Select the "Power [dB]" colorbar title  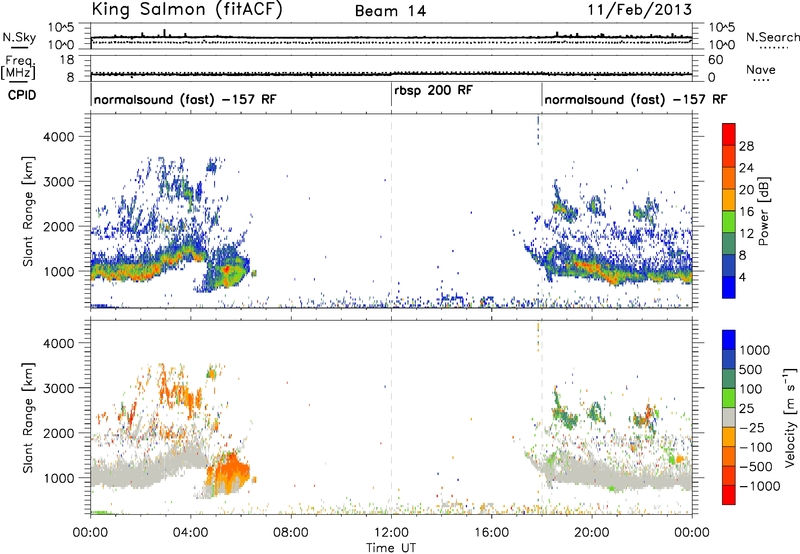pyautogui.click(x=764, y=211)
